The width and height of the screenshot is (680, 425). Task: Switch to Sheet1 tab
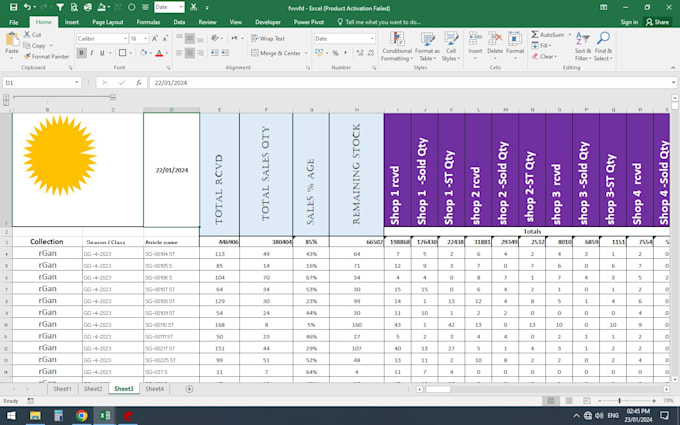click(x=62, y=389)
